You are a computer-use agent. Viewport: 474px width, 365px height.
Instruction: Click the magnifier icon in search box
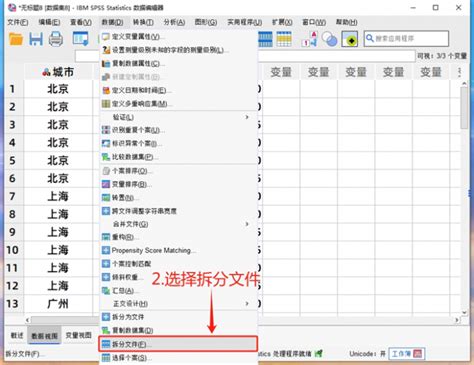click(x=369, y=38)
